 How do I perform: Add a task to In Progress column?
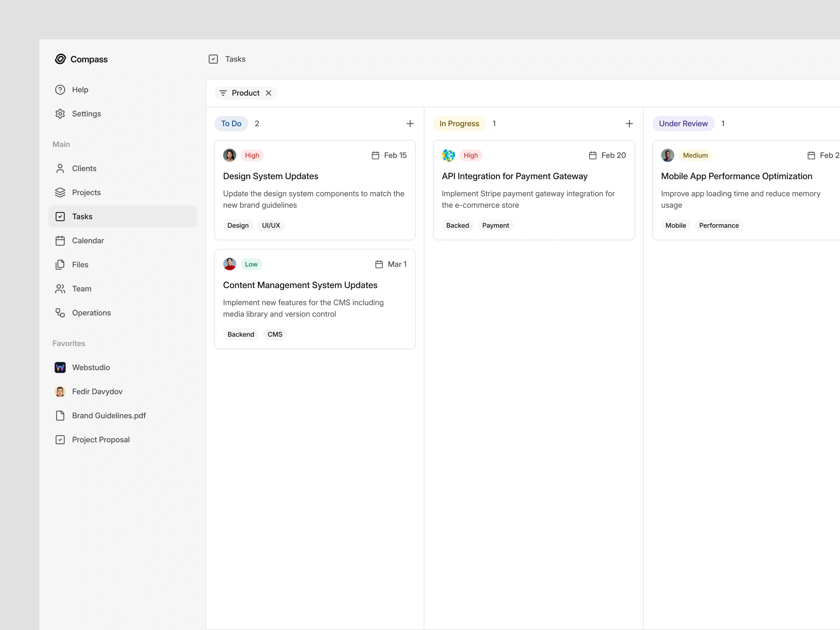point(629,124)
